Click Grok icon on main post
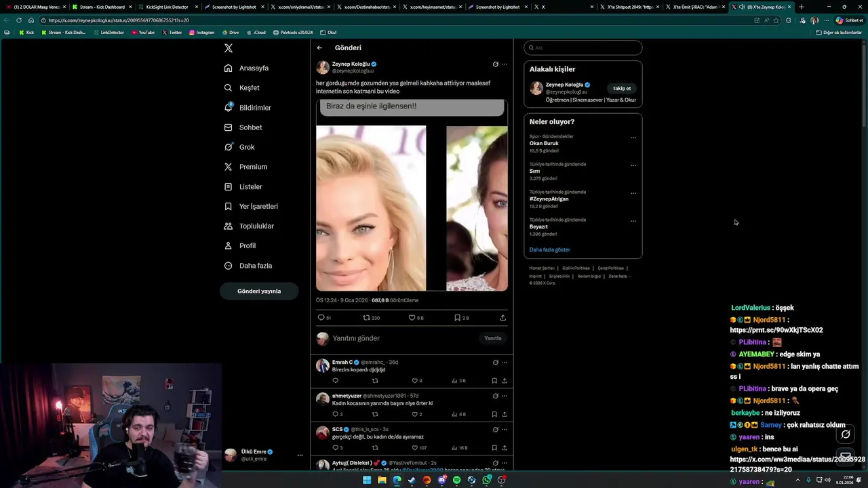 coord(495,64)
